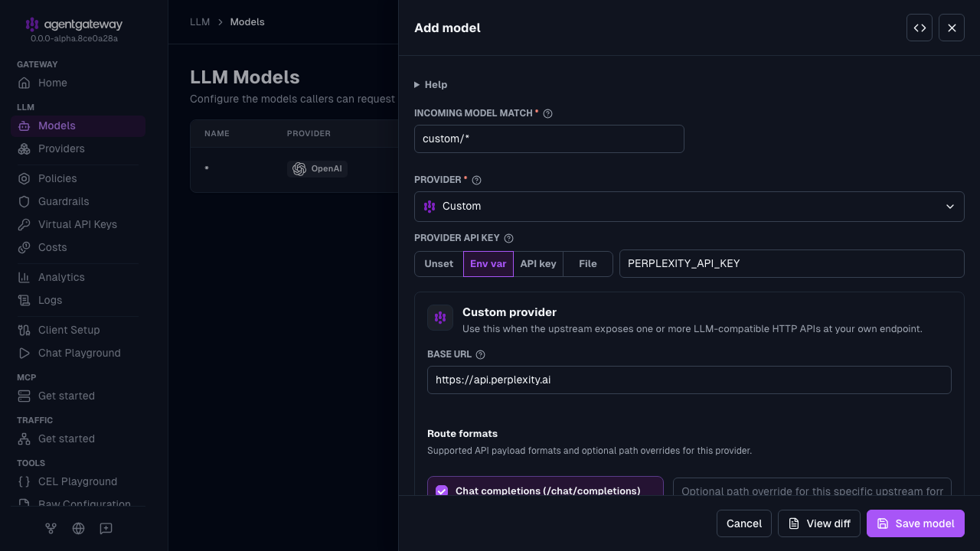Select the Unset API key option

[x=439, y=264]
